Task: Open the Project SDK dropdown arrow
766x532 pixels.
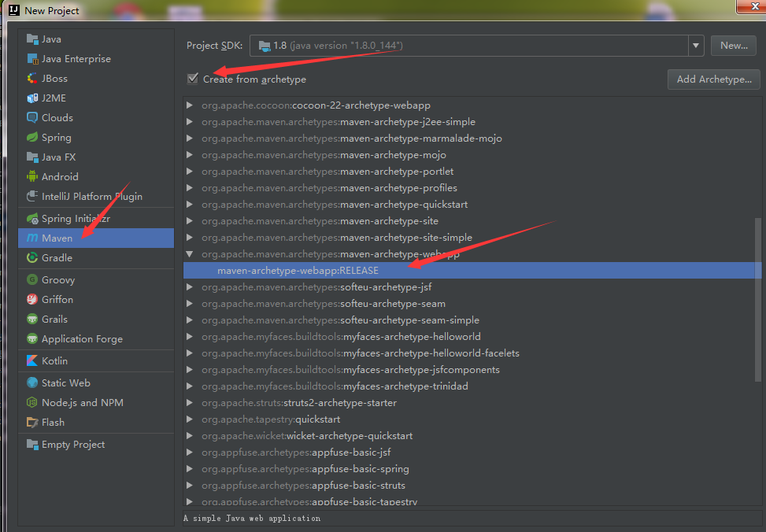Action: [x=696, y=46]
